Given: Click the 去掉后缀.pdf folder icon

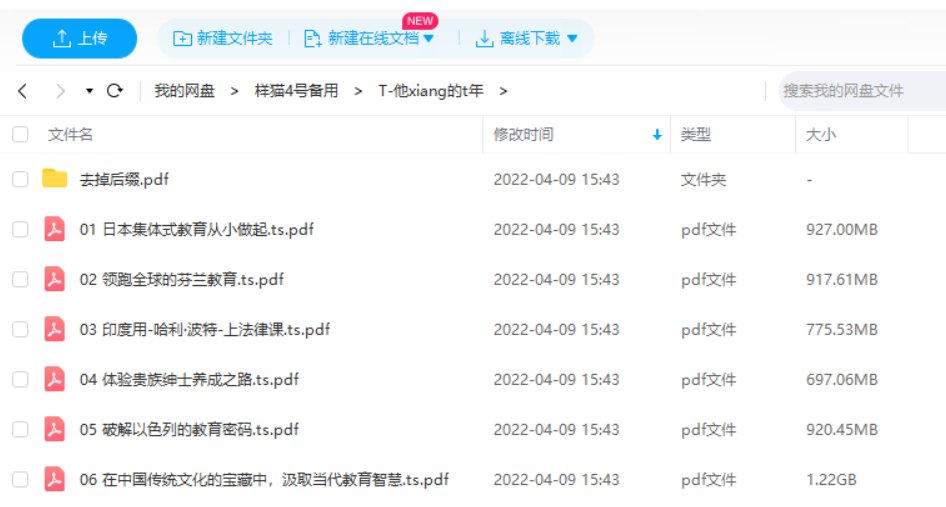Looking at the screenshot, I should pyautogui.click(x=54, y=180).
